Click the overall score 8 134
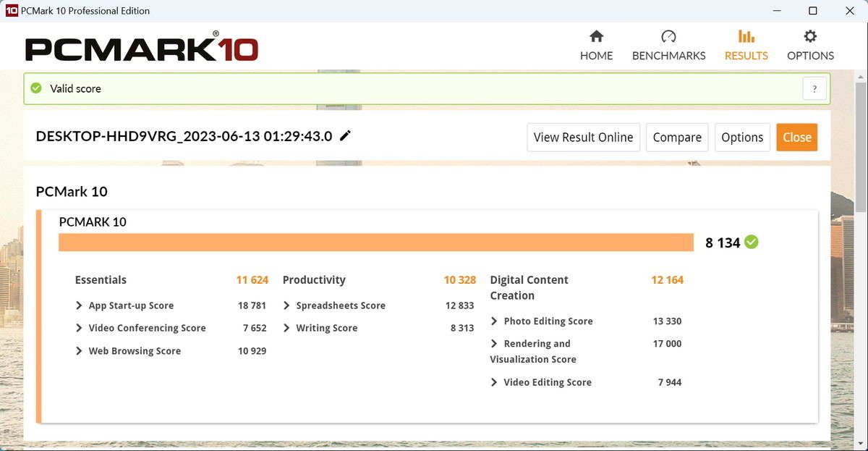 [x=723, y=243]
